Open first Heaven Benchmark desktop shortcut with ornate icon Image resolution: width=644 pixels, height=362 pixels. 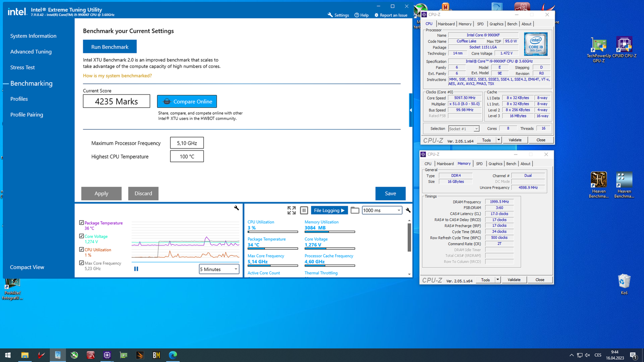coord(599,185)
